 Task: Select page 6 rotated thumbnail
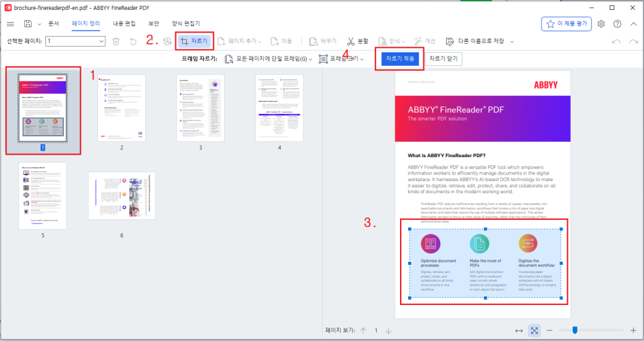coord(121,196)
